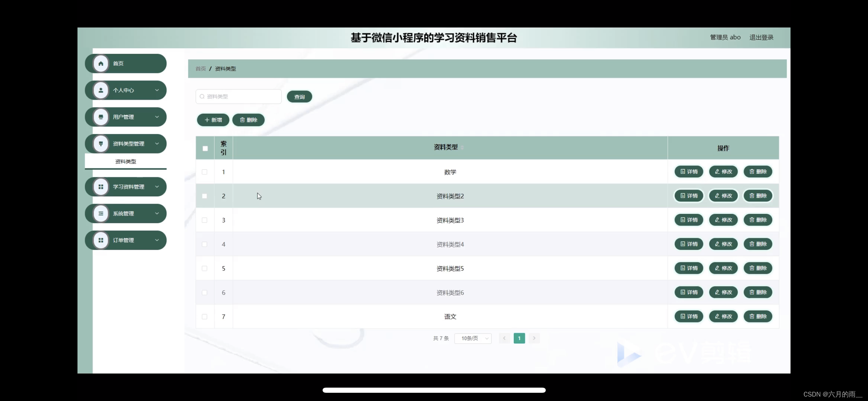Screen dimensions: 868x401
Task: Click 修改 for row 语文
Action: (723, 316)
